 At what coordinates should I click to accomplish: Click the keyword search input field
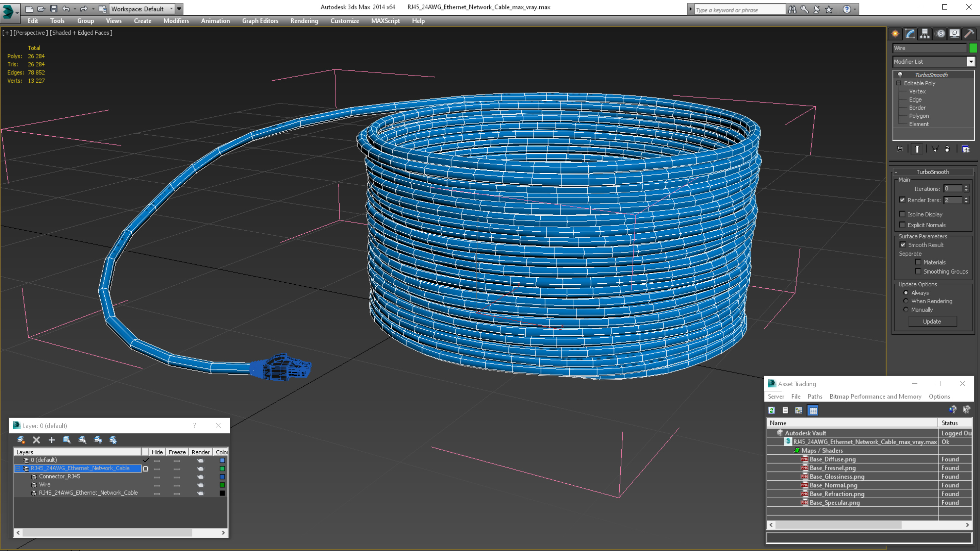click(x=739, y=10)
